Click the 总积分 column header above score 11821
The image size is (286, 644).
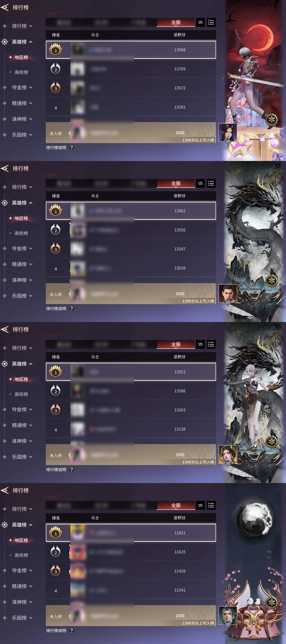tap(180, 518)
